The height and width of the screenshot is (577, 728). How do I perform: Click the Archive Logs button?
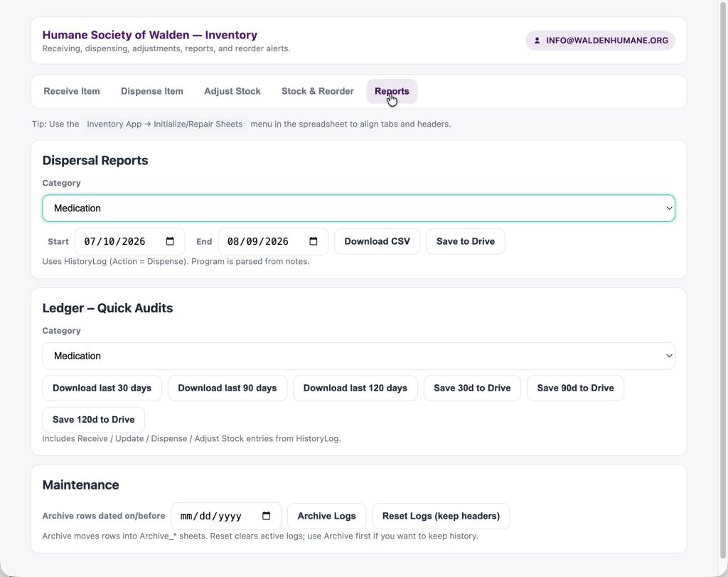[326, 516]
